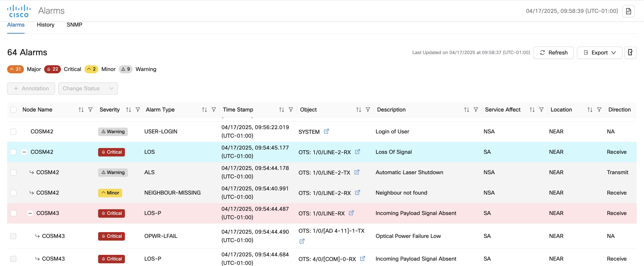
Task: Open SYSTEM object external link icon
Action: point(326,131)
